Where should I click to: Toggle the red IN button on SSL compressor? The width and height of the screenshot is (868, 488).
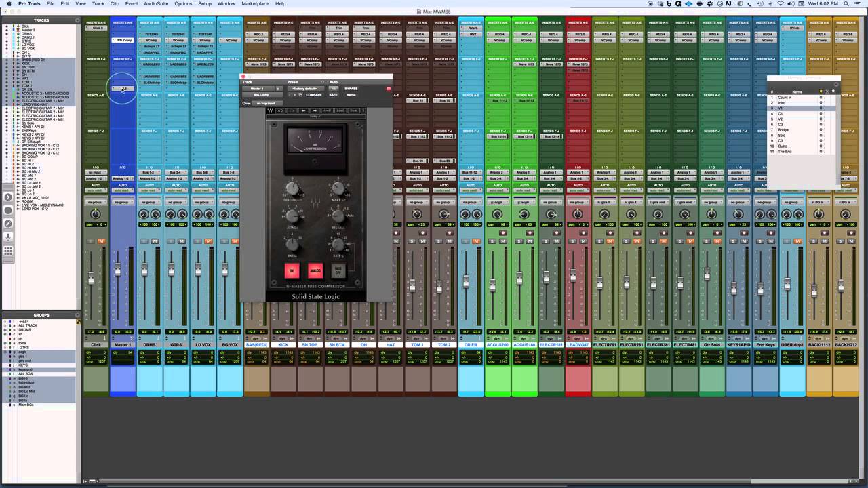[x=292, y=270]
